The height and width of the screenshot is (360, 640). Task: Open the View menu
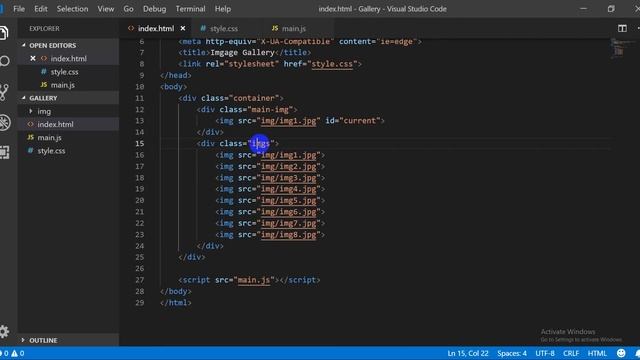(x=106, y=9)
